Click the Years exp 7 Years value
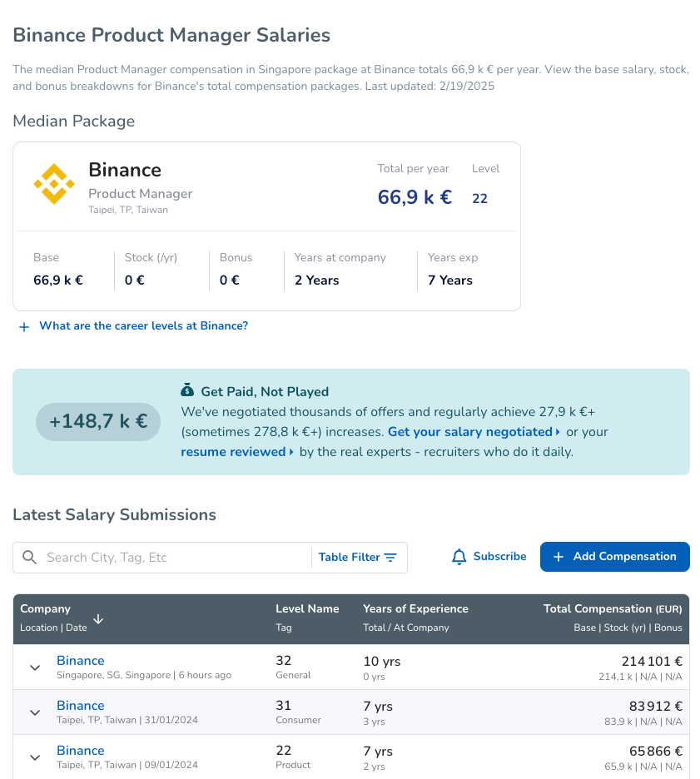The width and height of the screenshot is (700, 779). pyautogui.click(x=450, y=280)
